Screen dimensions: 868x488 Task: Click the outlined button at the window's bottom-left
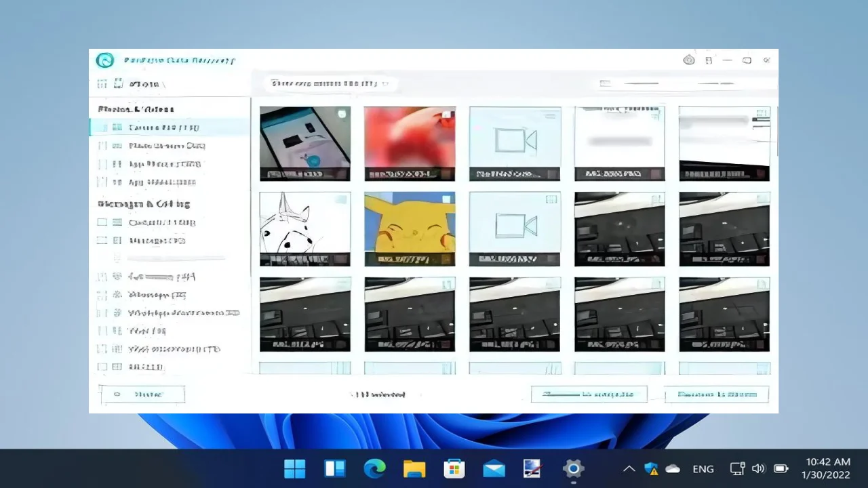click(x=142, y=394)
